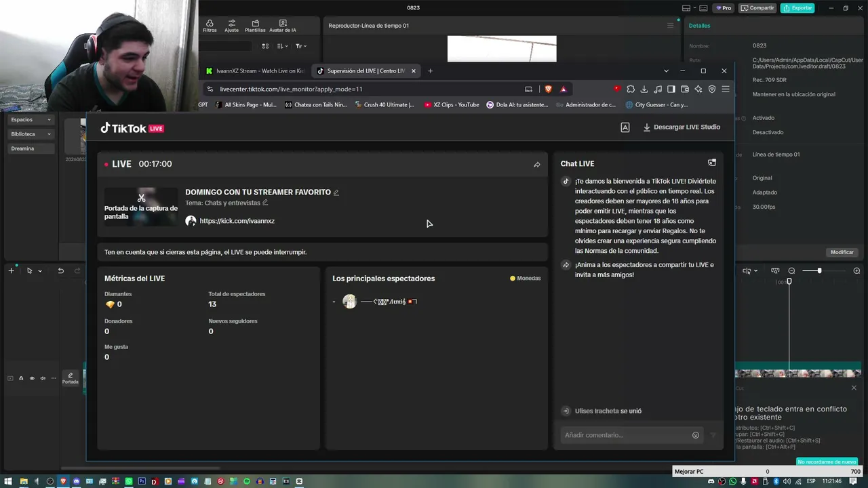Edit the LIVE title with pencil icon
This screenshot has height=488, width=868.
[336, 192]
